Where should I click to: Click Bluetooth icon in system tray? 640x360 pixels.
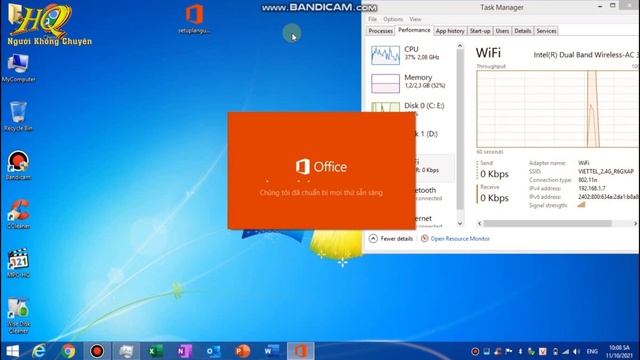pyautogui.click(x=520, y=351)
